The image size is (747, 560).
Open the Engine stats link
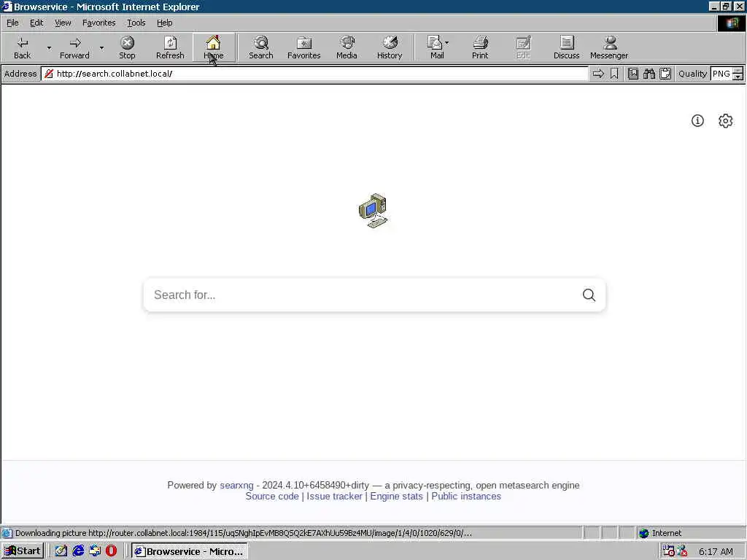396,496
